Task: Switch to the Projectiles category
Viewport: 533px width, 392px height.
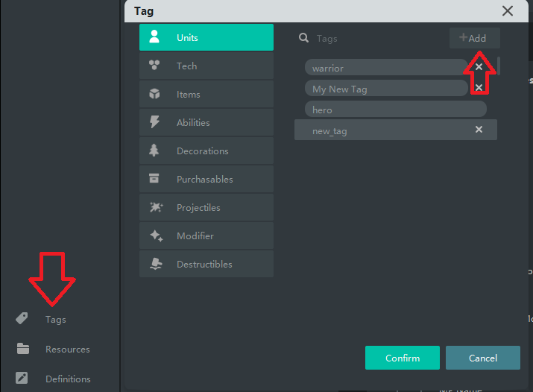Action: tap(206, 207)
